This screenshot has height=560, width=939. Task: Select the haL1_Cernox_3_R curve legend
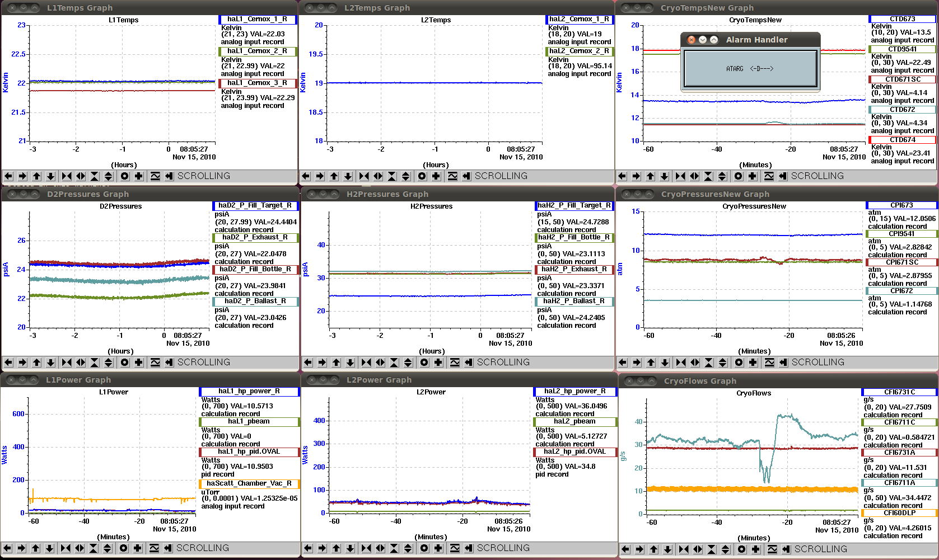point(258,83)
